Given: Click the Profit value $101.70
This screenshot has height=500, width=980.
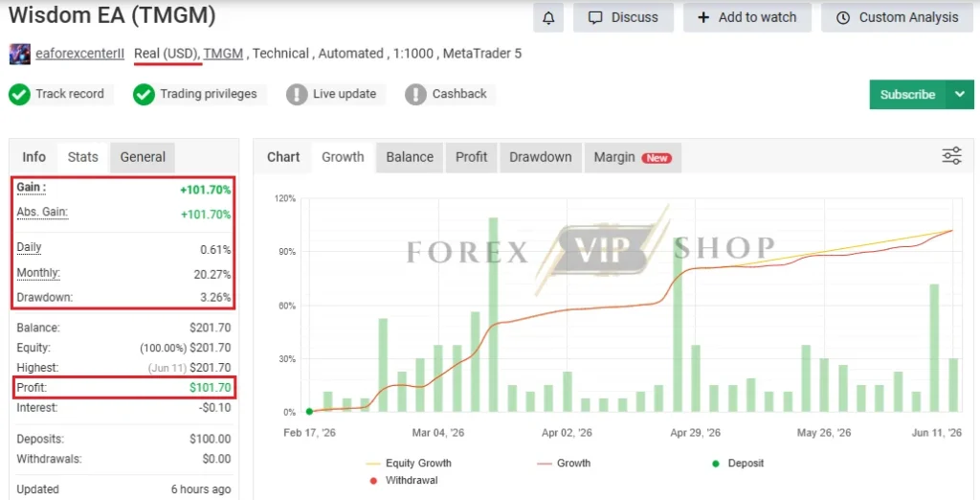Looking at the screenshot, I should (x=210, y=388).
